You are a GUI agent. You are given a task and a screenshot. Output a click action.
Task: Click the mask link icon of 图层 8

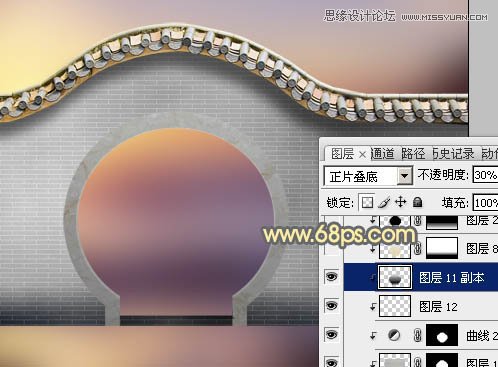coord(418,248)
